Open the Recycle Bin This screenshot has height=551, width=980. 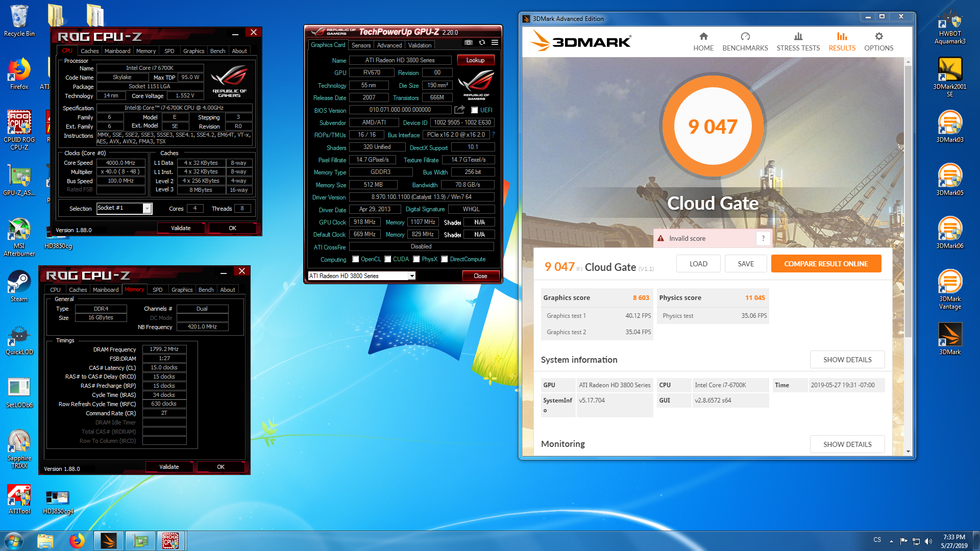19,21
